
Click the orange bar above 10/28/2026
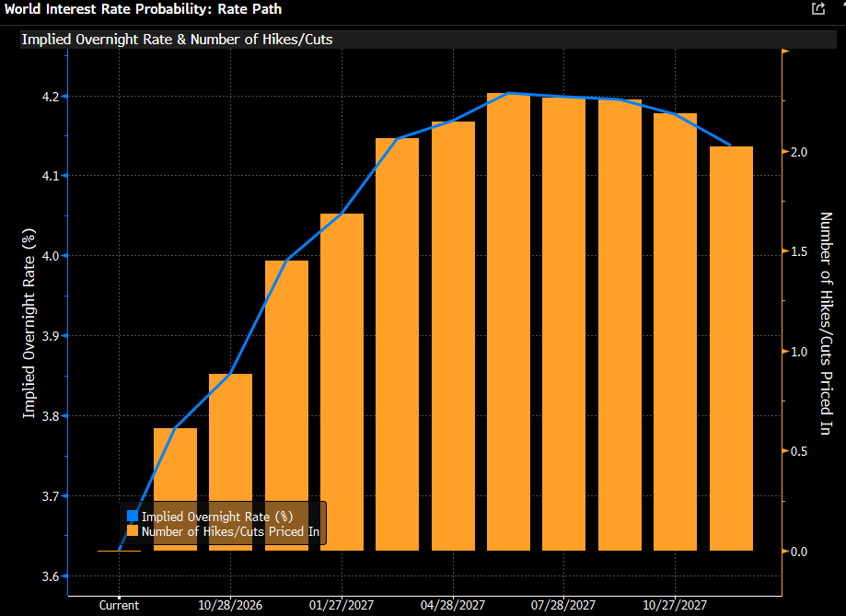point(230,462)
